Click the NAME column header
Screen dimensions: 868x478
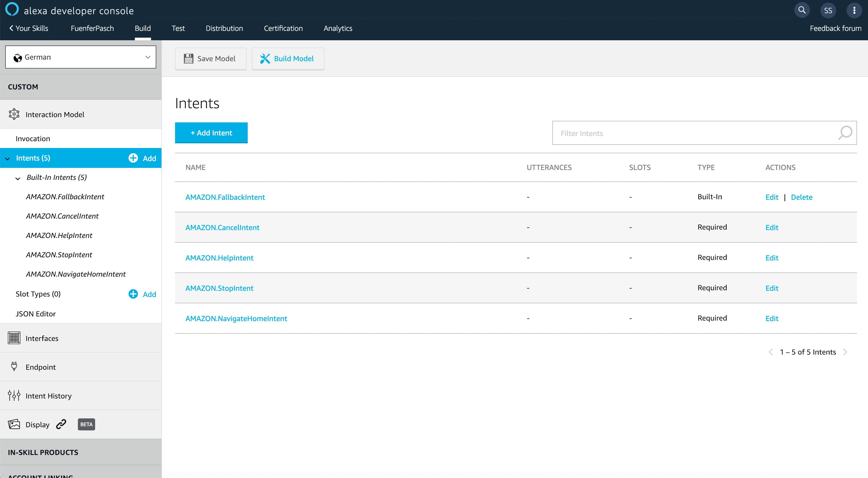tap(195, 167)
